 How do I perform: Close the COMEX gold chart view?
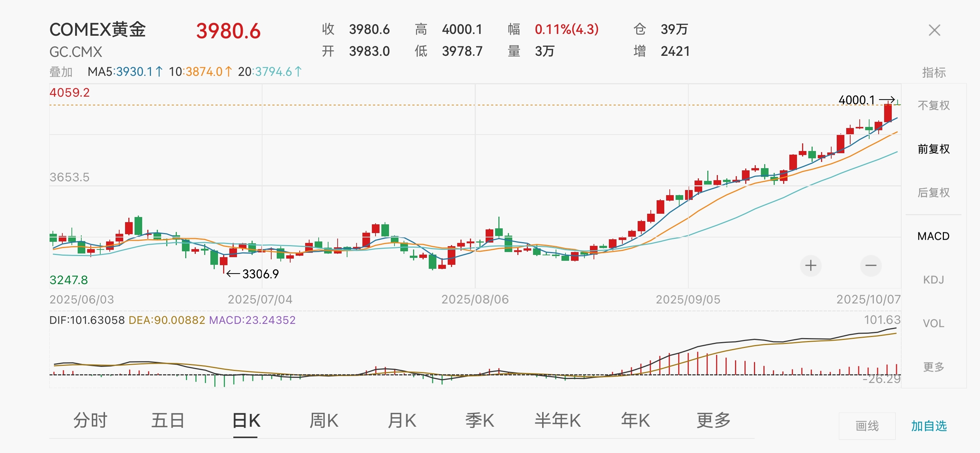934,30
